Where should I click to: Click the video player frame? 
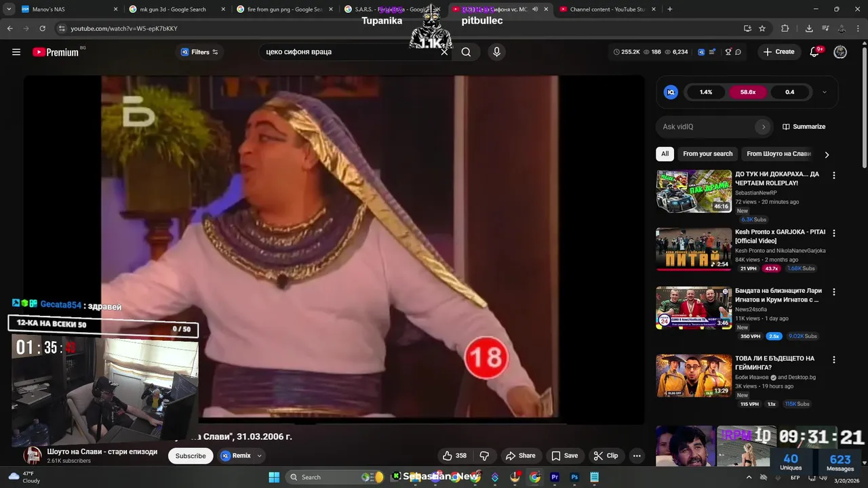pos(334,249)
